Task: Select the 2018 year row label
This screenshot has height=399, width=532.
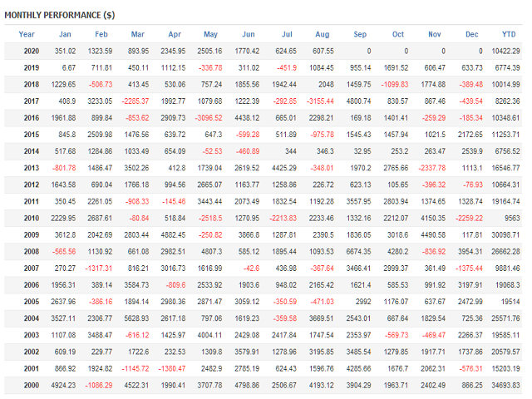Action: tap(32, 85)
